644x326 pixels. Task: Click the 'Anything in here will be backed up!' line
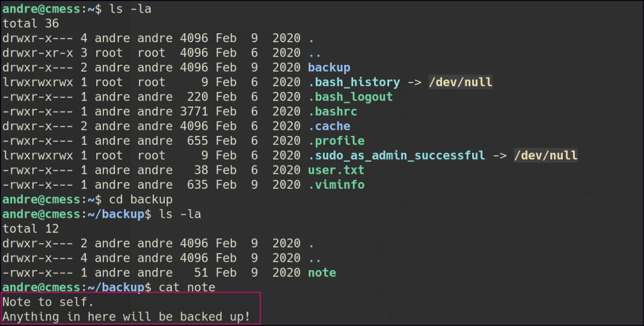pyautogui.click(x=127, y=317)
